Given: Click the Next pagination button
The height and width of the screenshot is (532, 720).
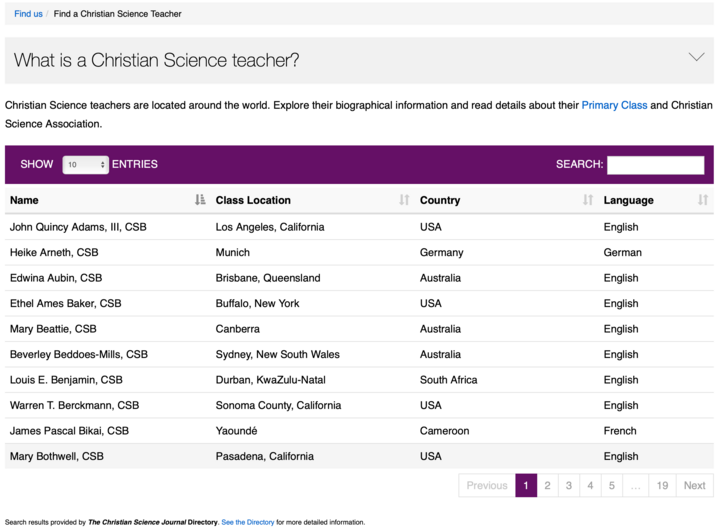Looking at the screenshot, I should point(694,485).
